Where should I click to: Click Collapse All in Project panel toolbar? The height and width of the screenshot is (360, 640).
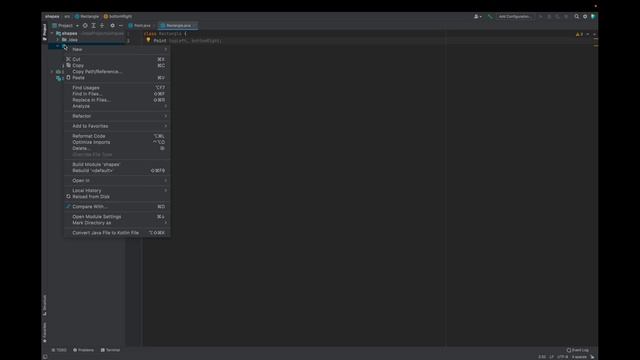point(102,25)
